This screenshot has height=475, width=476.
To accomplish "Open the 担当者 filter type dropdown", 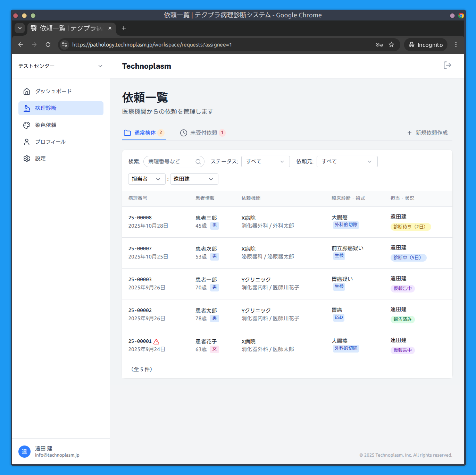I will pyautogui.click(x=146, y=179).
